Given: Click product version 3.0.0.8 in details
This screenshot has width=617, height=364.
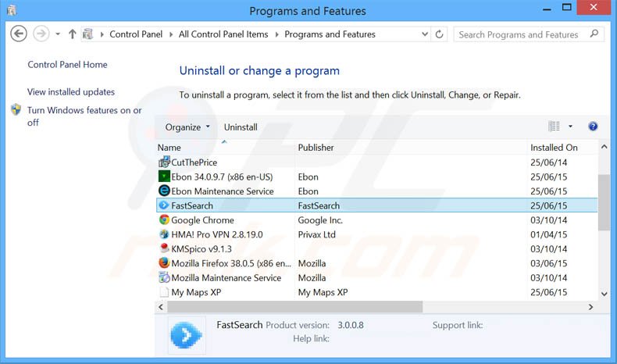Looking at the screenshot, I should point(350,325).
